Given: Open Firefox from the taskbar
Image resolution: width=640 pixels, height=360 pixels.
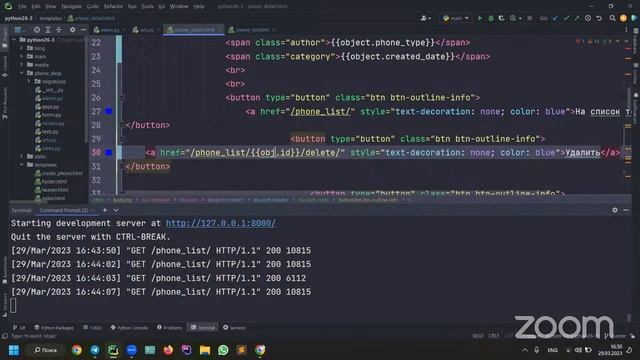Looking at the screenshot, I should (x=168, y=350).
